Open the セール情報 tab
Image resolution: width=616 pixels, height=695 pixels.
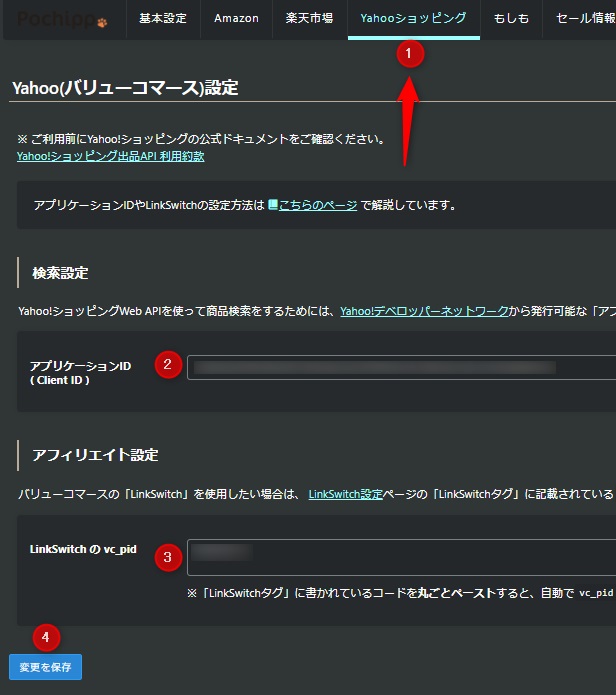pyautogui.click(x=585, y=18)
